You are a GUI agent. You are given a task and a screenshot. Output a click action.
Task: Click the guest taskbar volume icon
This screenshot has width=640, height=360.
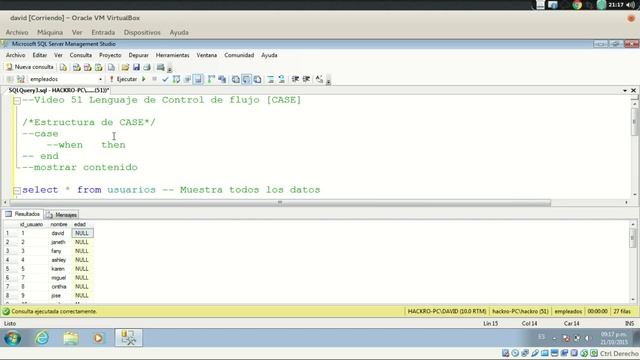[588, 338]
